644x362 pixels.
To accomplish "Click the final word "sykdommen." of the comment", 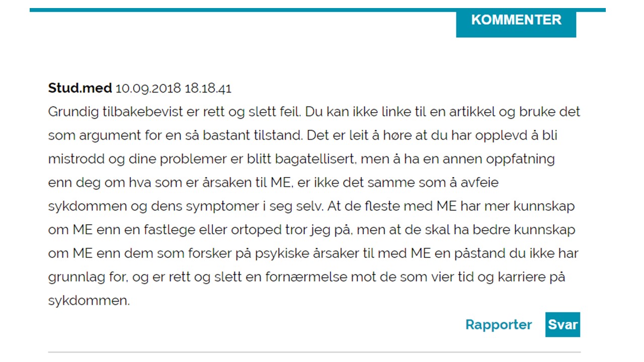I will click(x=89, y=301).
